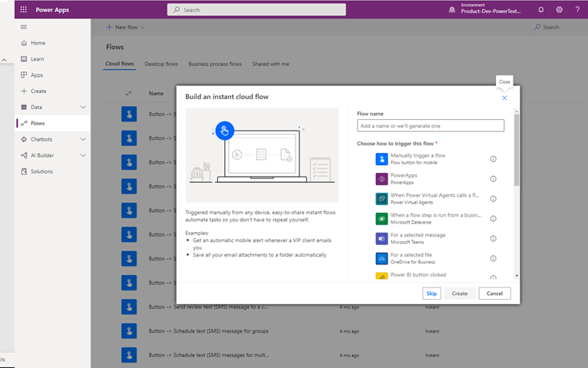Click the Schedule text for groups flow icon
Screen dimensions: 588x368
(x=129, y=331)
